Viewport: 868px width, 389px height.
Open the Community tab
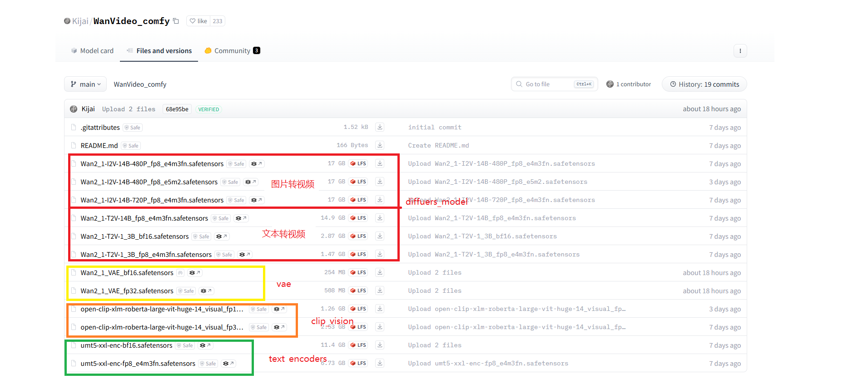(232, 51)
